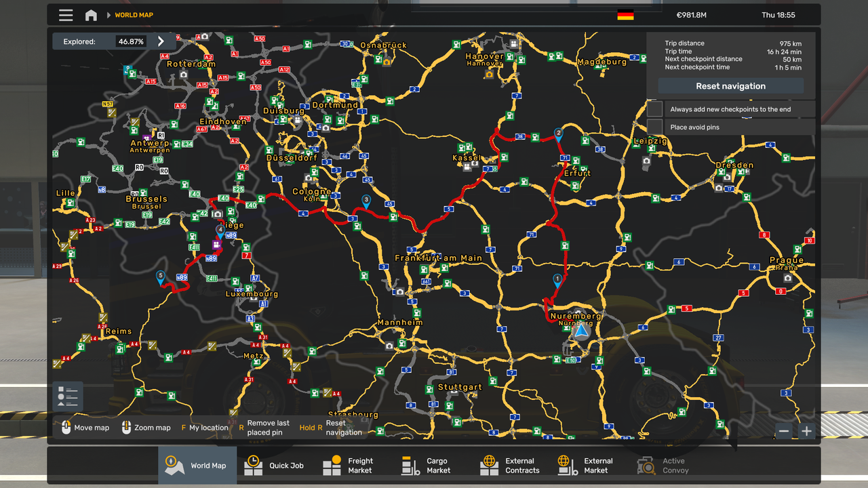Click the Prague city label
868x488 pixels.
(787, 260)
